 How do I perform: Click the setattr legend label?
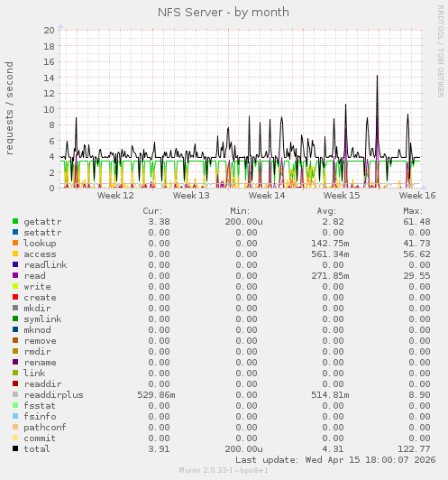coord(42,233)
